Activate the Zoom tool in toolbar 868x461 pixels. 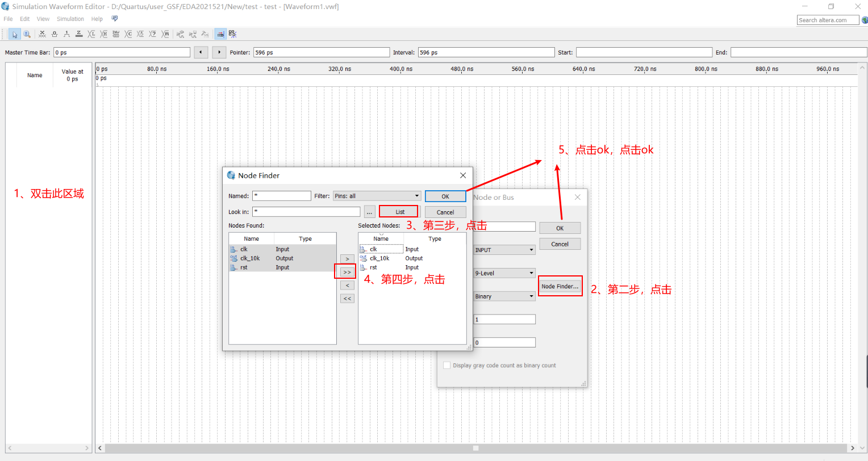coord(27,34)
